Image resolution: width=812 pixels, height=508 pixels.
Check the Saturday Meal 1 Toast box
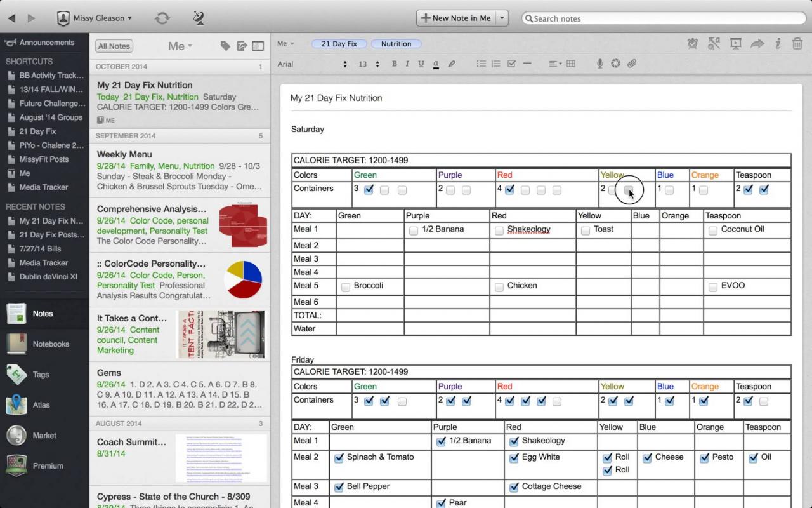point(586,231)
